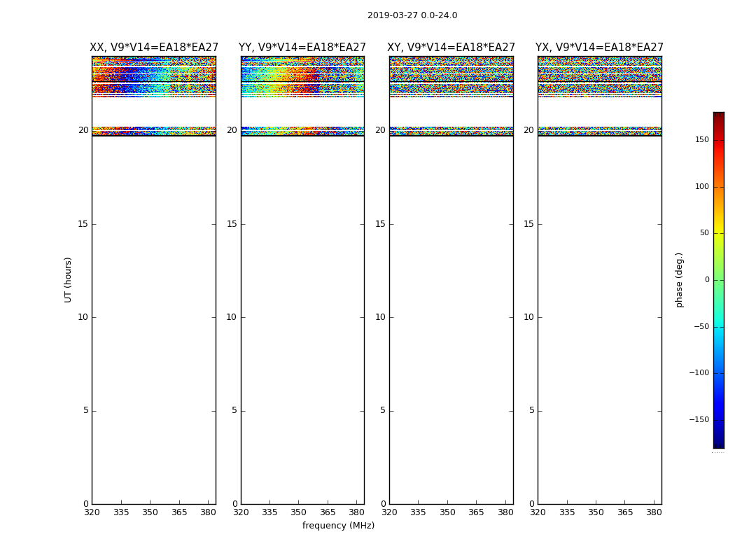Click the 335 tick label under XX panel
Image resolution: width=735 pixels, height=560 pixels.
pos(121,512)
